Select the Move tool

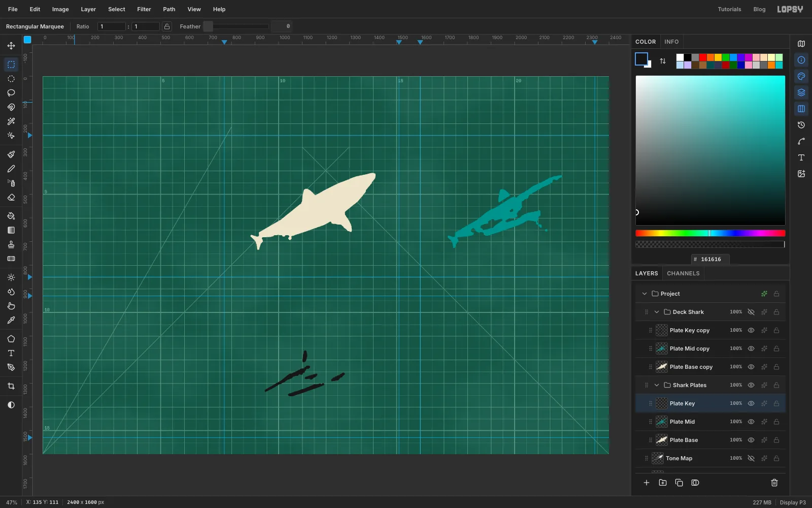click(x=11, y=46)
